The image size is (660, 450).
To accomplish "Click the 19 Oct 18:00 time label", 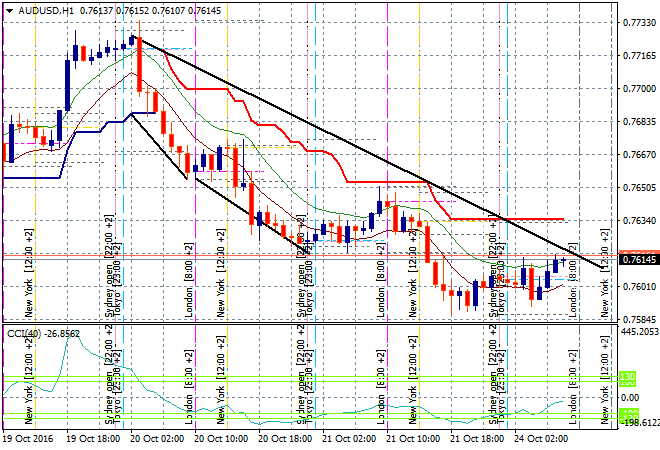I will coord(93,439).
